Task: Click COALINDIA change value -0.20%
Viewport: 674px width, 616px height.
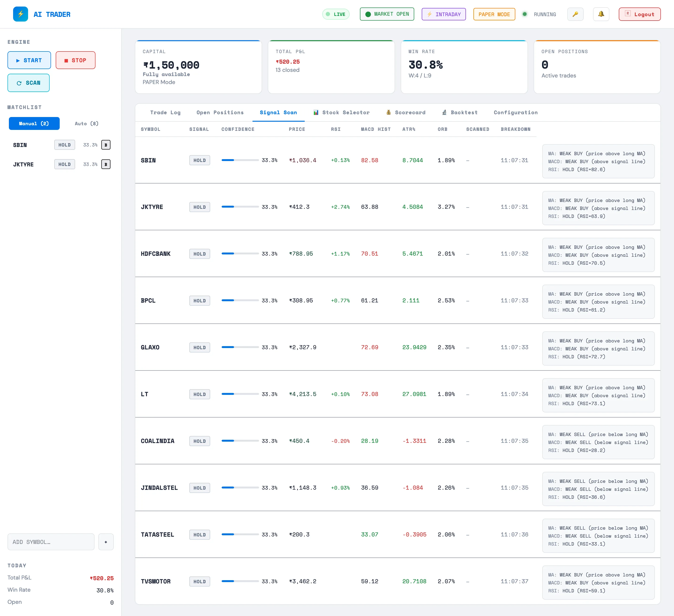Action: pyautogui.click(x=340, y=441)
